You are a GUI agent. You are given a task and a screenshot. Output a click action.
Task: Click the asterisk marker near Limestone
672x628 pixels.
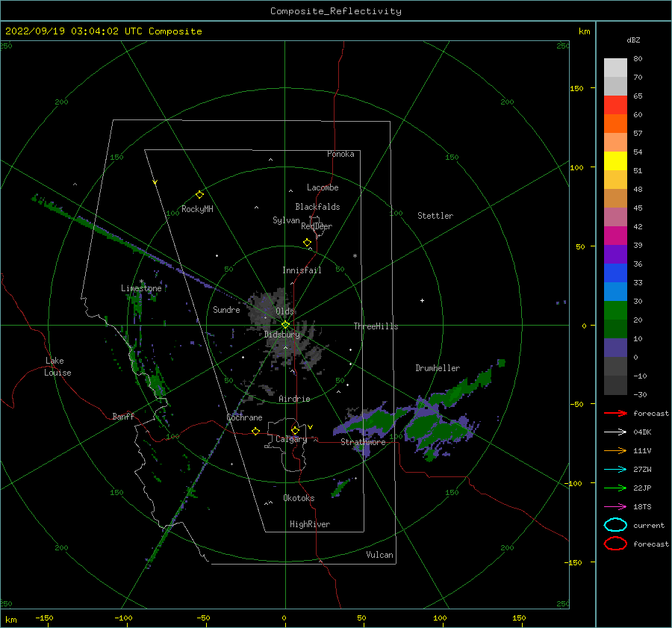click(141, 282)
